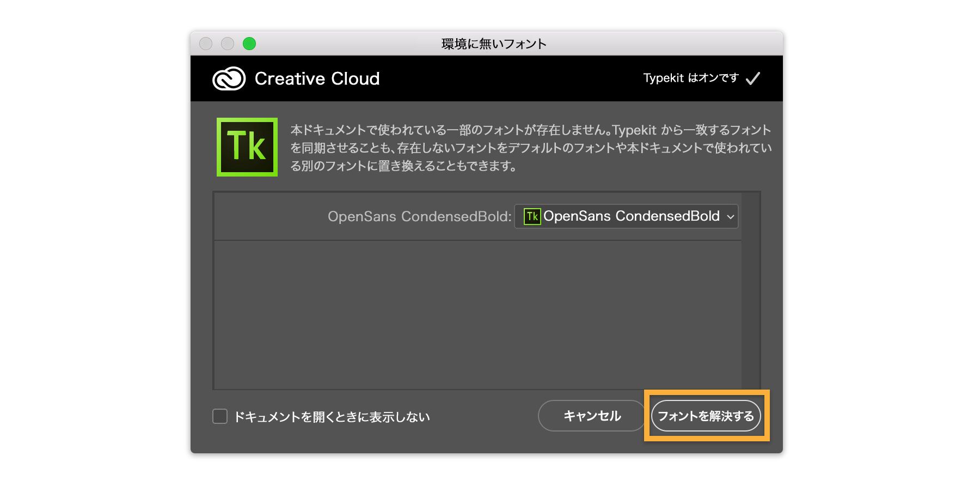
Task: Click small Tk icon in font dropdown
Action: pos(532,216)
